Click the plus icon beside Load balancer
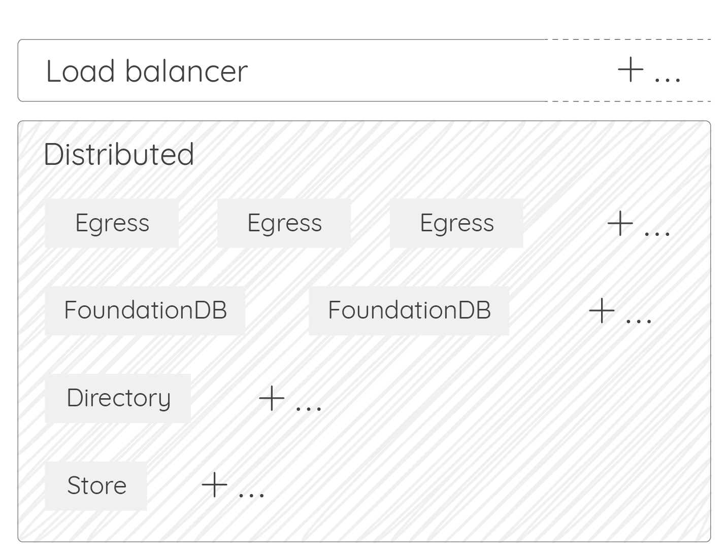The height and width of the screenshot is (560, 728). pyautogui.click(x=631, y=69)
